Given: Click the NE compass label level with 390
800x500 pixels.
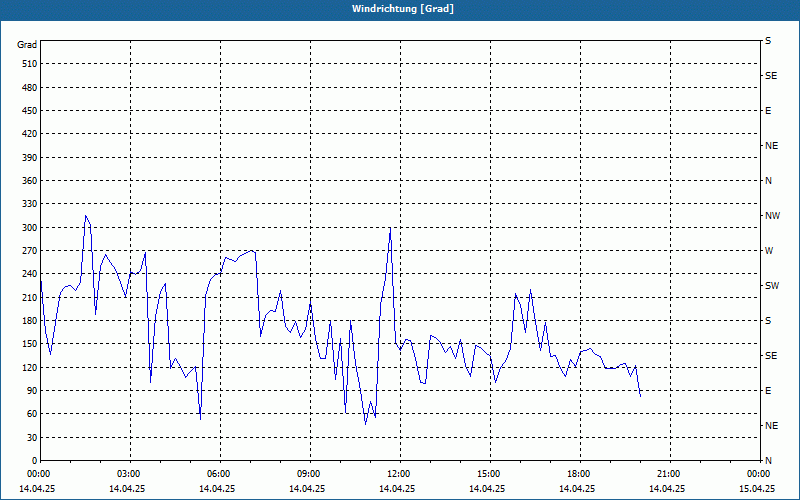Looking at the screenshot, I should tap(771, 146).
